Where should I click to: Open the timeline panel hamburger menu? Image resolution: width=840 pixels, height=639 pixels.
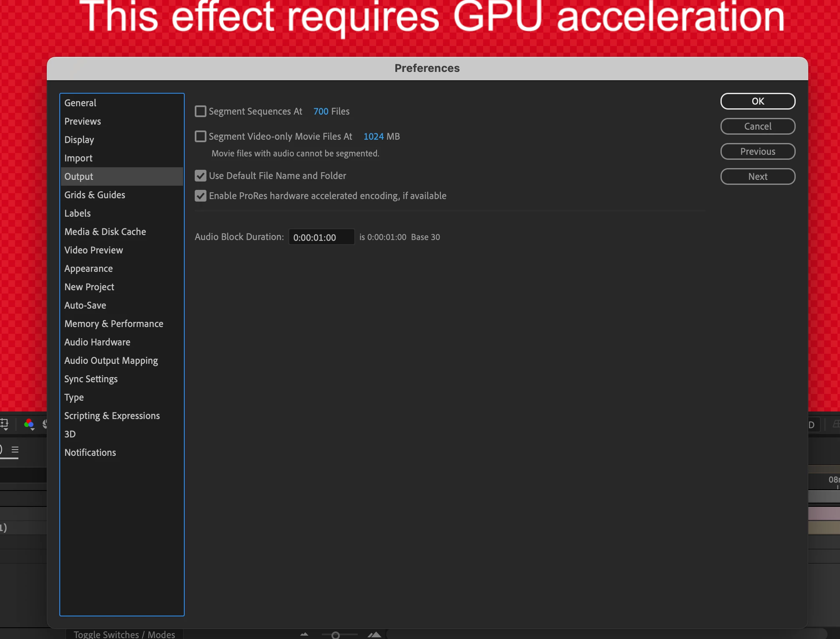pos(15,450)
